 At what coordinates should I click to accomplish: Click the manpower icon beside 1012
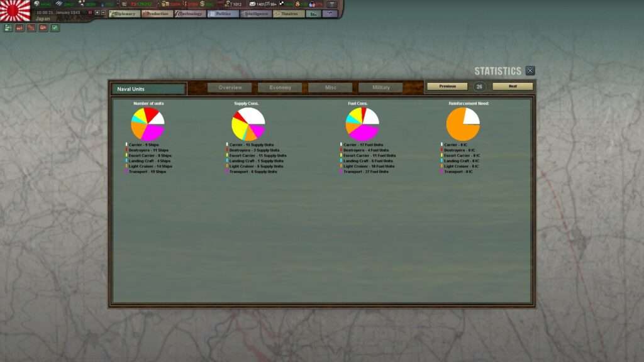(x=228, y=4)
